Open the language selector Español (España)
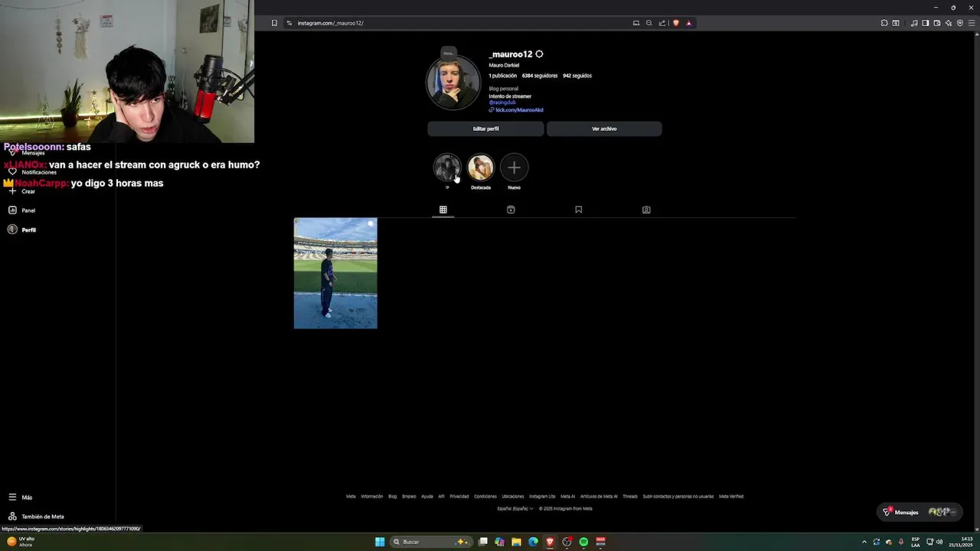980x551 pixels. 515,508
